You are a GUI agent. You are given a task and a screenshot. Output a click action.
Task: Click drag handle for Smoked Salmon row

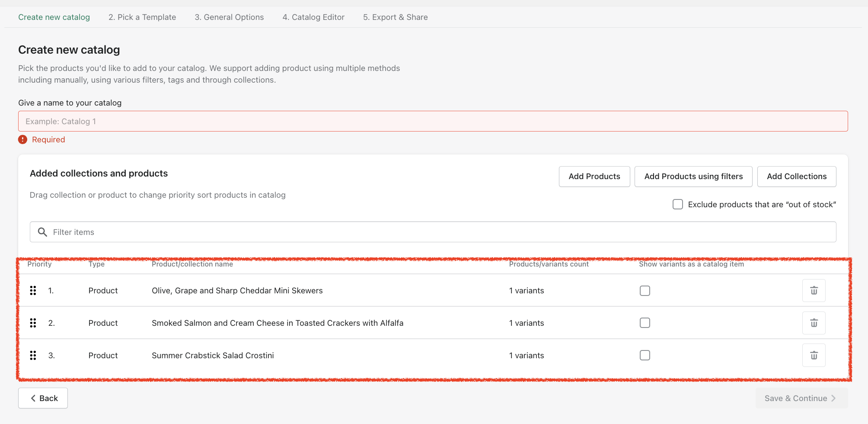pos(33,323)
